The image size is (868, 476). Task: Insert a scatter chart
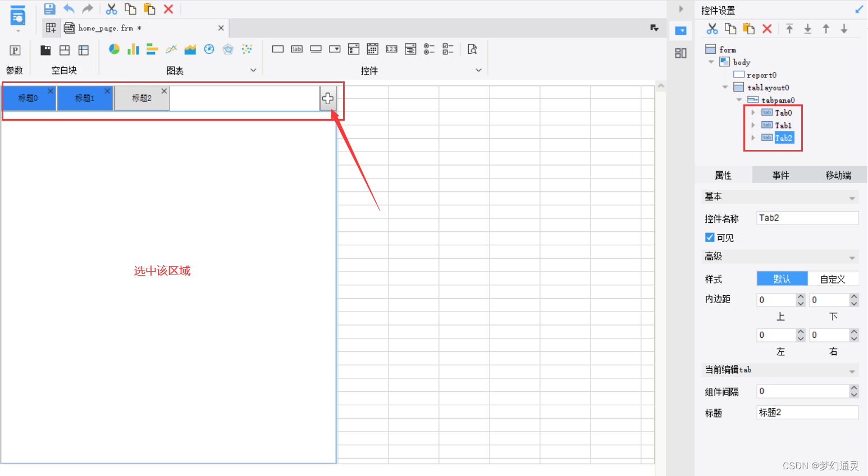tap(247, 49)
